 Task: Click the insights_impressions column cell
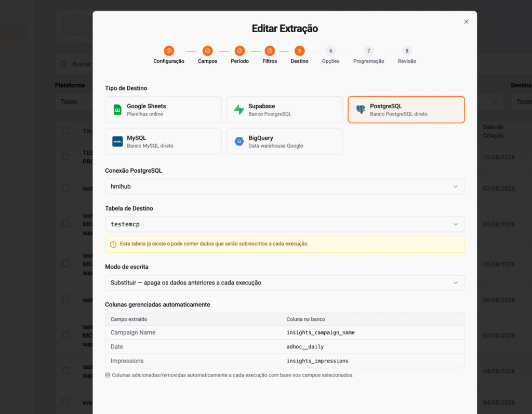click(x=317, y=360)
